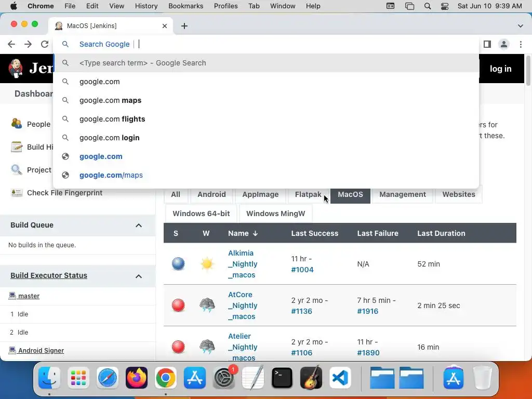The height and width of the screenshot is (399, 532).
Task: Expand the Chrome tab search chevron
Action: click(520, 26)
